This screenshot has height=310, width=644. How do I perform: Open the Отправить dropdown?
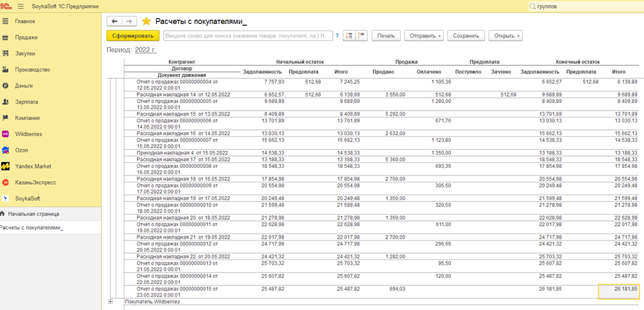423,36
